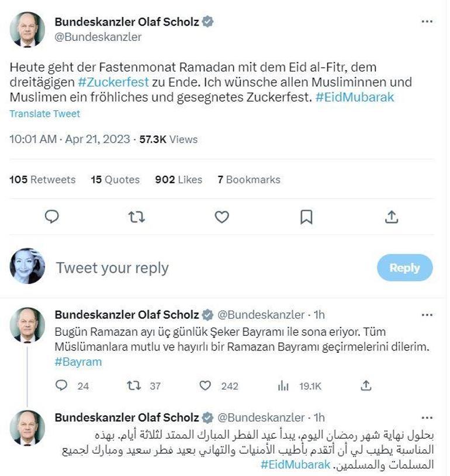Open the reply composer on the main tweet

53,216
